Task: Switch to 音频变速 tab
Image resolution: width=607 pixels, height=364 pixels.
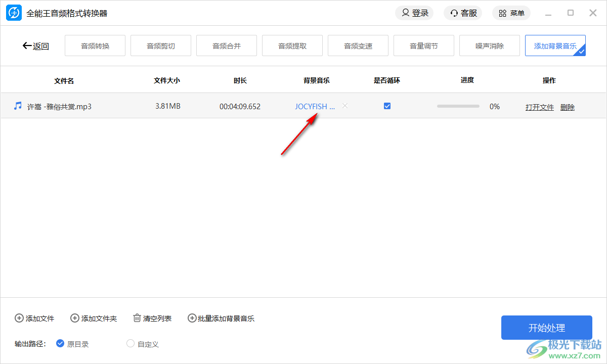Action: coord(358,45)
